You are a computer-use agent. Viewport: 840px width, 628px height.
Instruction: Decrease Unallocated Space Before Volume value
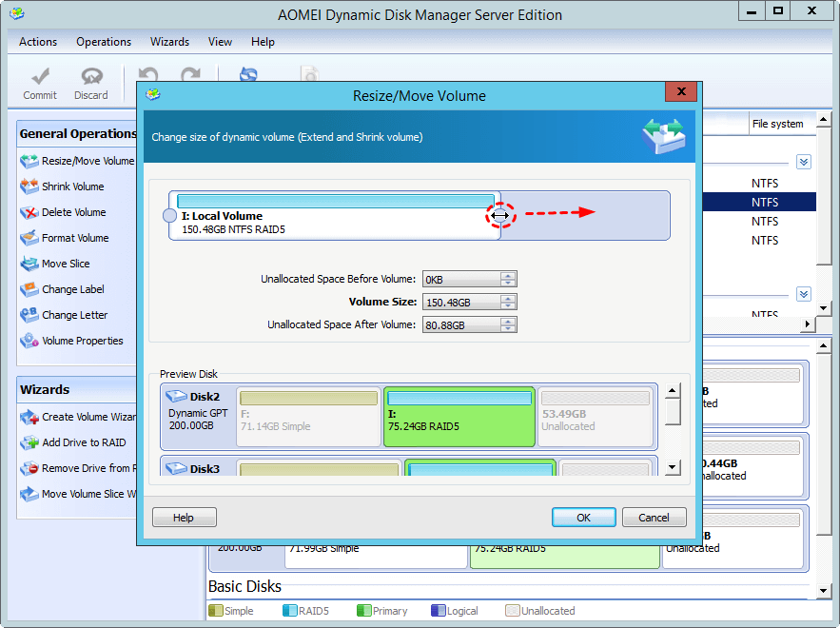[x=508, y=283]
